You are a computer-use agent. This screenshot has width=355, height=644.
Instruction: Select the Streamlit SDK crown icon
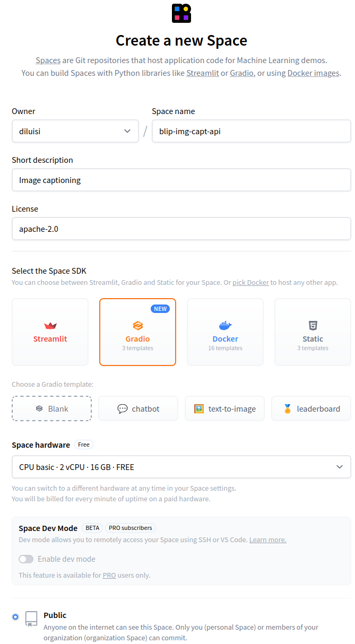coord(50,326)
